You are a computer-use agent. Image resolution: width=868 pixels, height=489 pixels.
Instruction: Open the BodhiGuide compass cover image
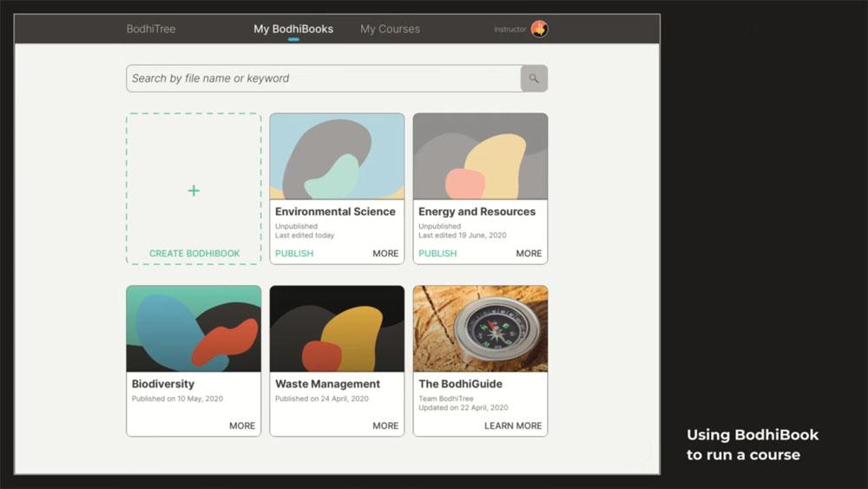point(481,328)
